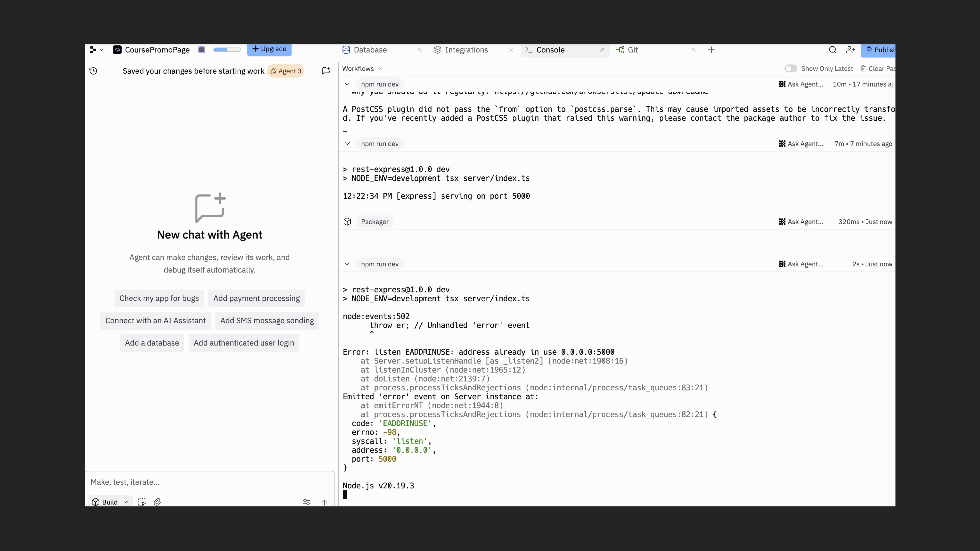Screen dimensions: 980x551
Task: Click the stop square icon near CoursePromoPage
Action: tap(202, 50)
